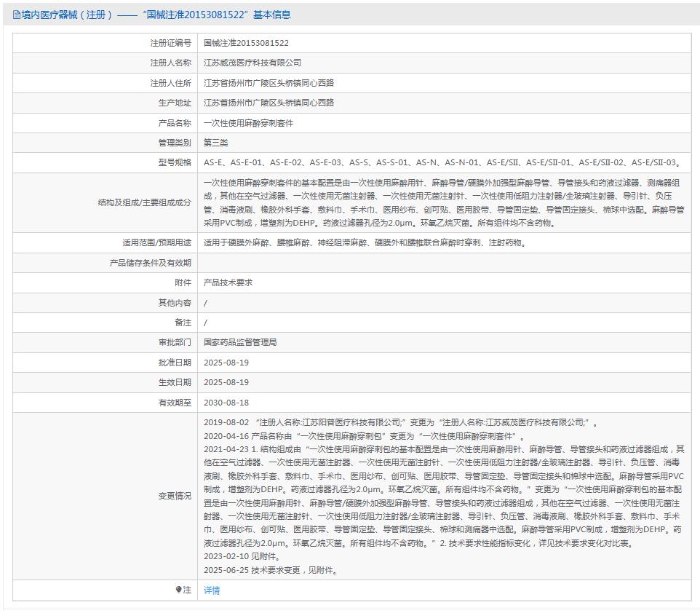700x613 pixels.
Task: Click the 2023-02-10 见附件 change entry
Action: click(x=242, y=556)
